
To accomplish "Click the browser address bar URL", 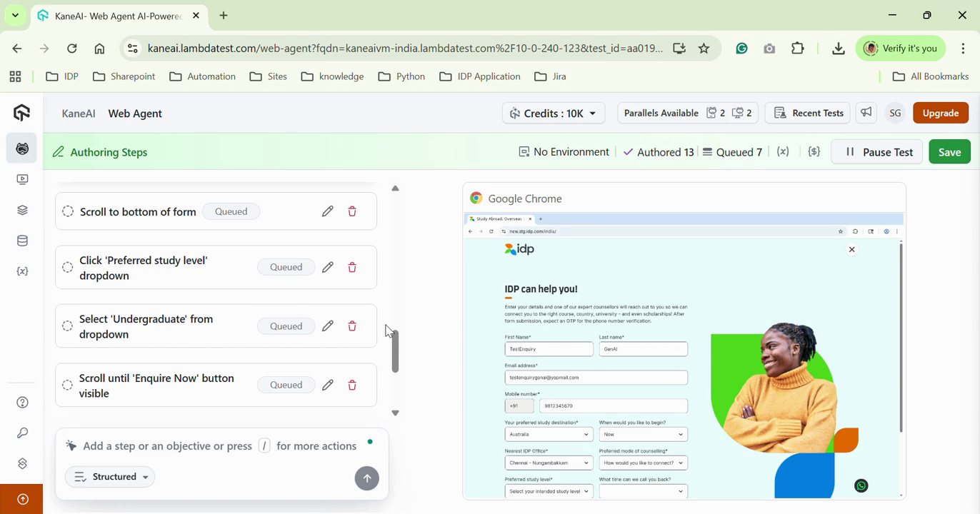I will pos(405,49).
